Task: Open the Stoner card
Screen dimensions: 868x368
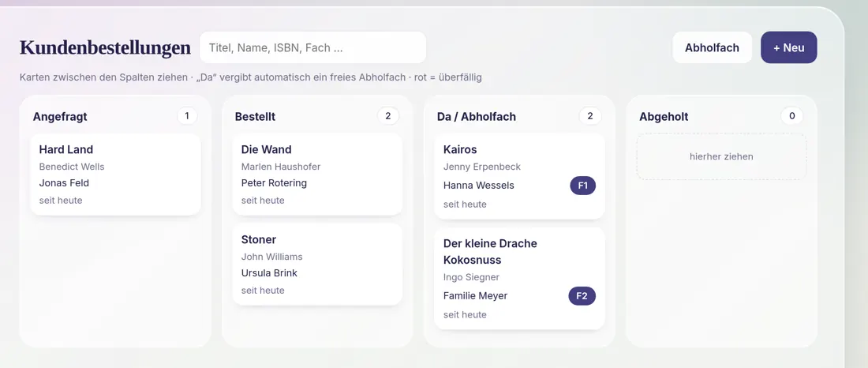Action: tap(317, 265)
